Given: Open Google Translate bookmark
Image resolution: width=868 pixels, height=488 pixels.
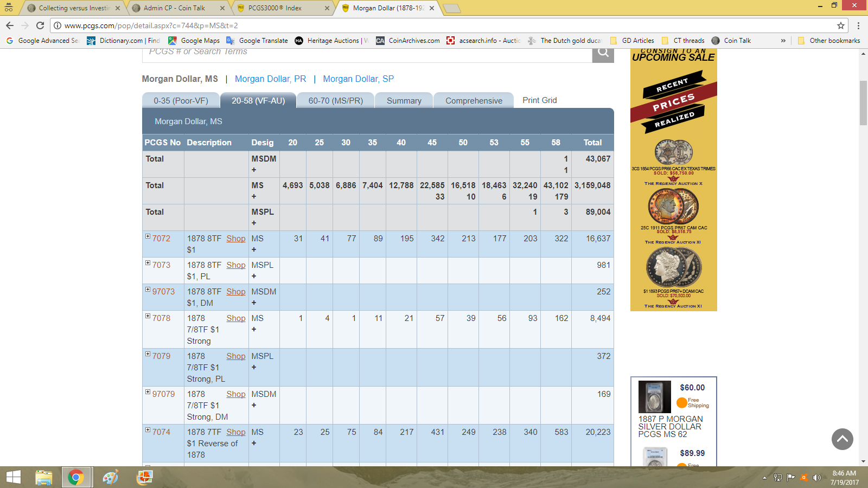Looking at the screenshot, I should [x=257, y=41].
